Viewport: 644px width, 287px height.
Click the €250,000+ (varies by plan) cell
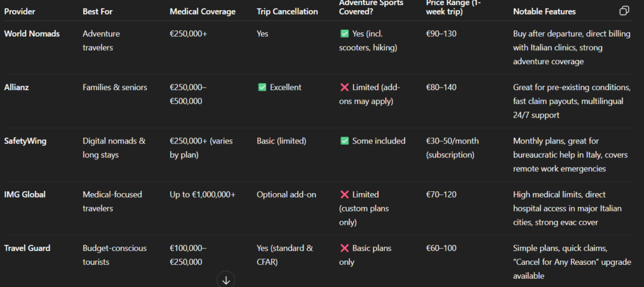click(201, 148)
